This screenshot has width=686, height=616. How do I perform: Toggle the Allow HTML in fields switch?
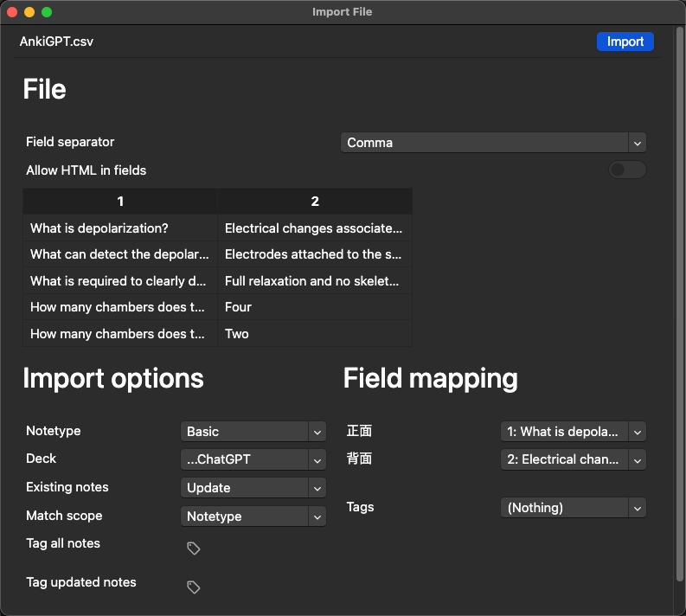click(627, 170)
